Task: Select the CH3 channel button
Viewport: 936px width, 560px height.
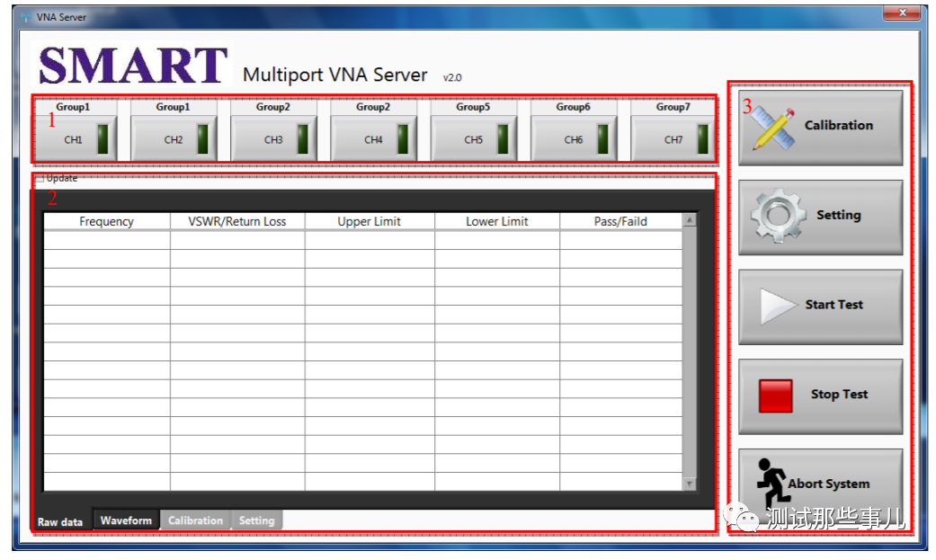Action: 273,139
